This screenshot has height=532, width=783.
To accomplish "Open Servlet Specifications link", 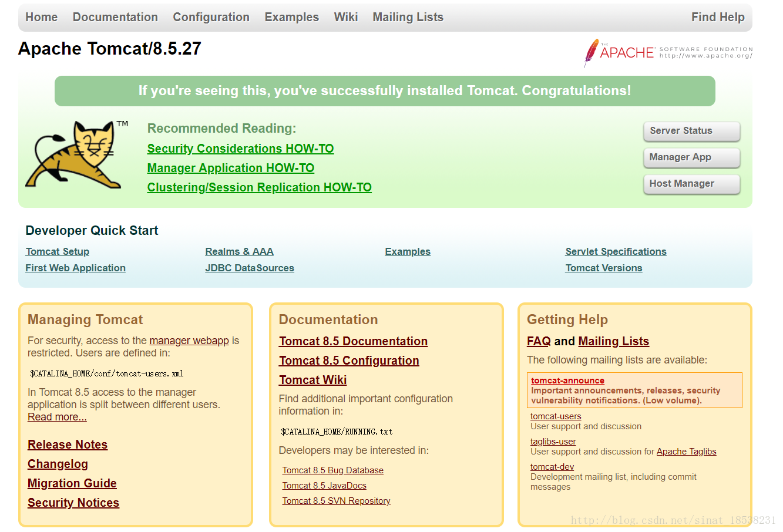I will 616,251.
